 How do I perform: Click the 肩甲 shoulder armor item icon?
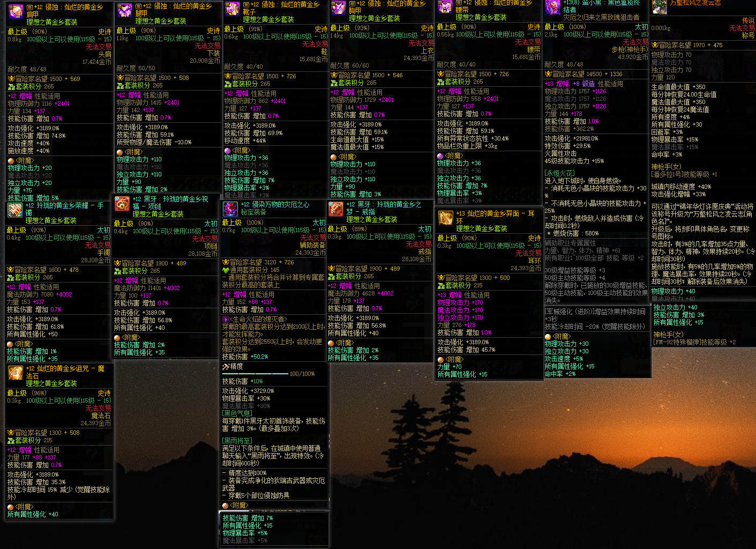click(x=16, y=11)
